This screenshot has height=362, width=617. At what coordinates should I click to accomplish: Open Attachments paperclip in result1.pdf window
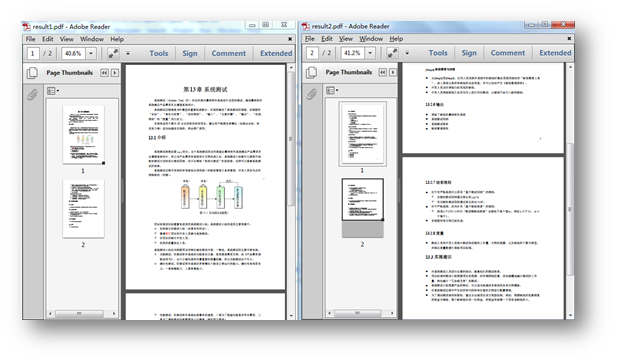[32, 94]
